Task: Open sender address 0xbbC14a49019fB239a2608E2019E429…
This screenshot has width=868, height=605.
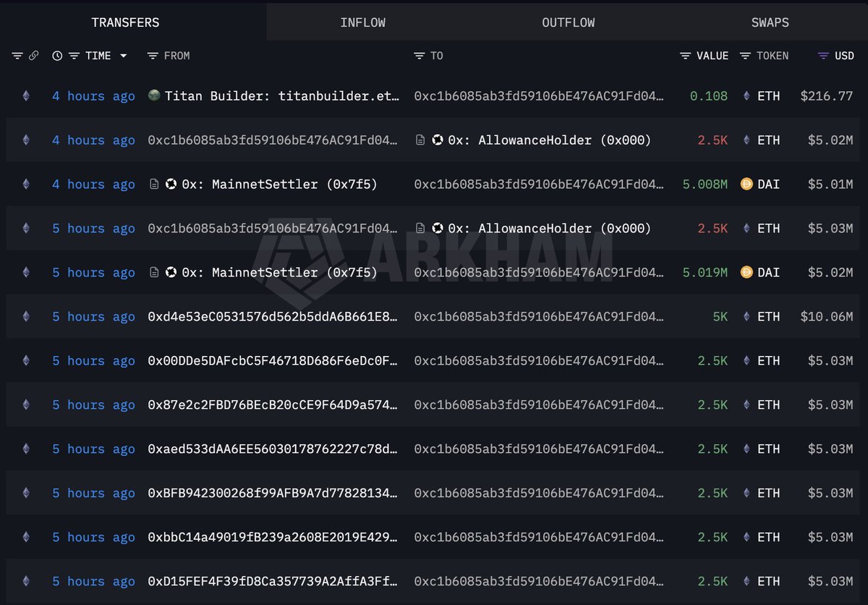Action: [273, 538]
